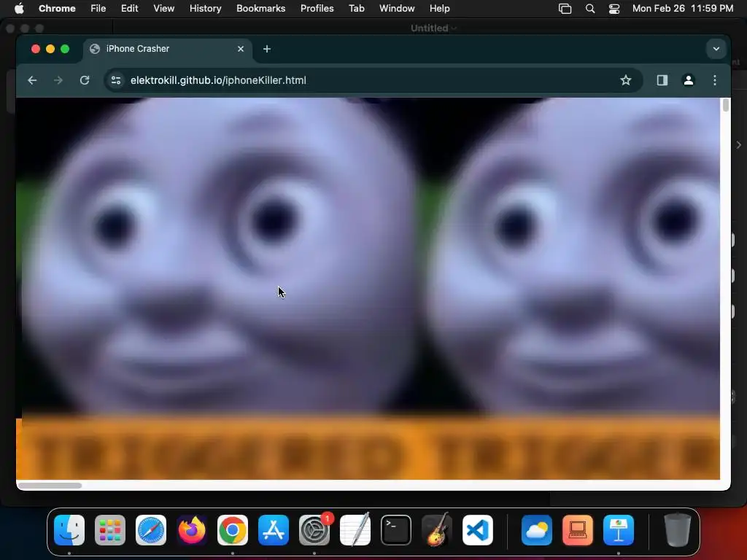Bookmark this page with the star
Screen dimensions: 747x560
coord(625,80)
